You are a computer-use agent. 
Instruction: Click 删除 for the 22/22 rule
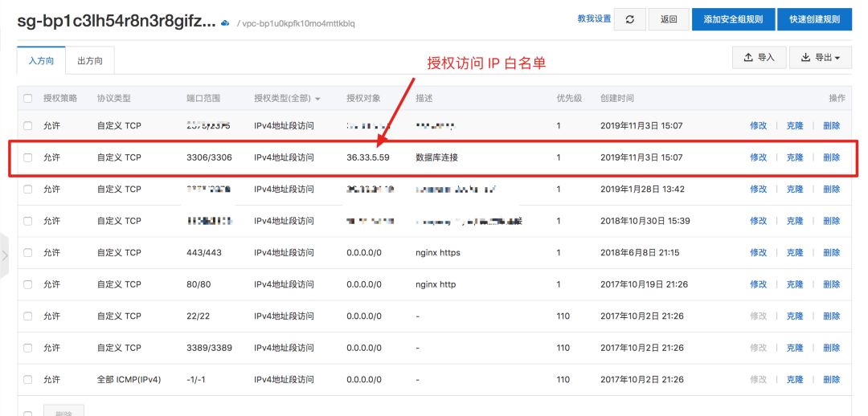click(x=831, y=316)
